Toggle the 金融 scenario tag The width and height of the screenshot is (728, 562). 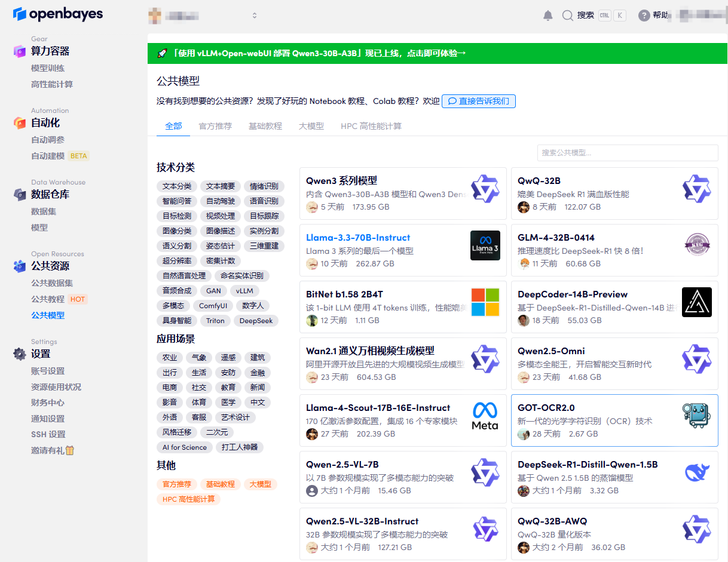point(258,373)
